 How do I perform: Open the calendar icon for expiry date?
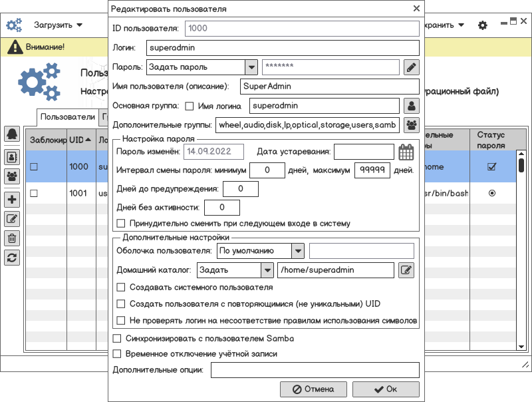tap(406, 152)
